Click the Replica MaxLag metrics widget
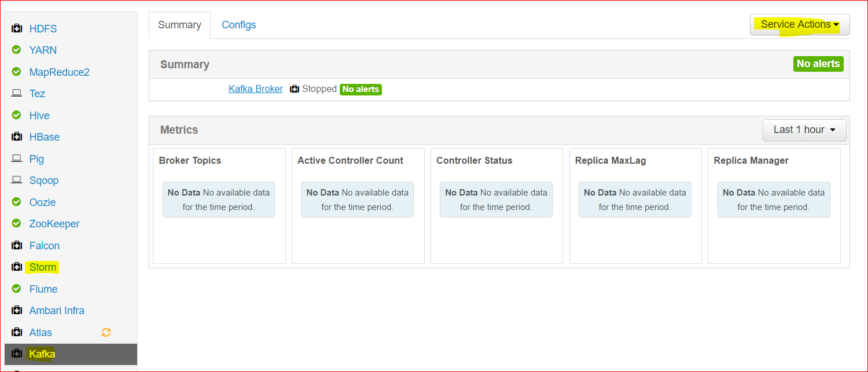 [x=635, y=206]
